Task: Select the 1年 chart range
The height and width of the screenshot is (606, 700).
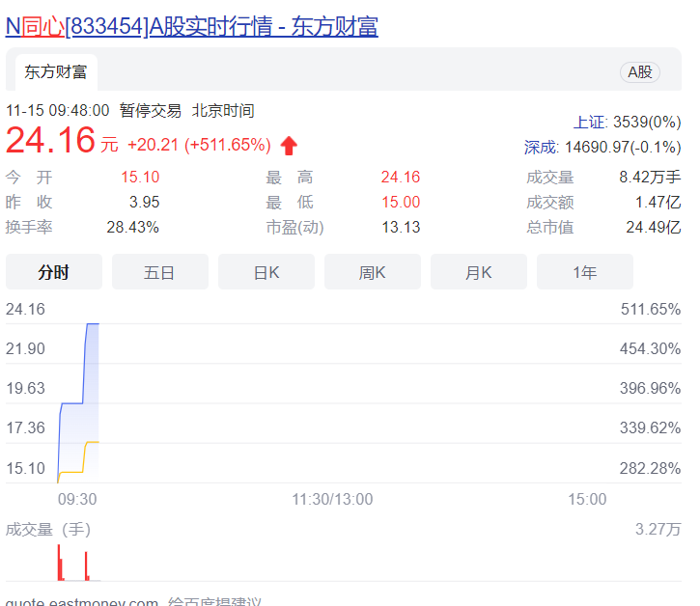Action: pyautogui.click(x=585, y=272)
